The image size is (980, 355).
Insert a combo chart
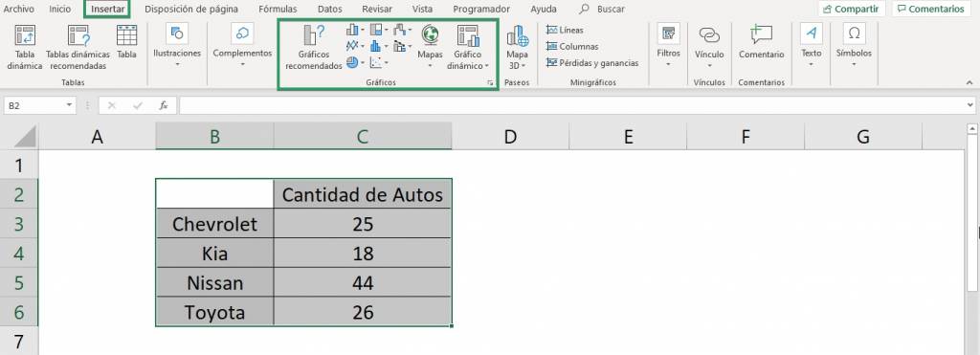click(402, 46)
